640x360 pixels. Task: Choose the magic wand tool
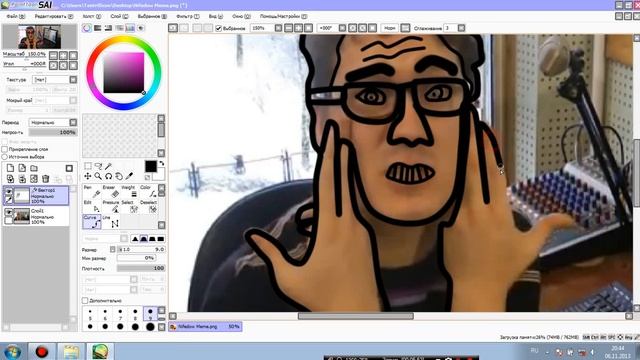coord(108,166)
